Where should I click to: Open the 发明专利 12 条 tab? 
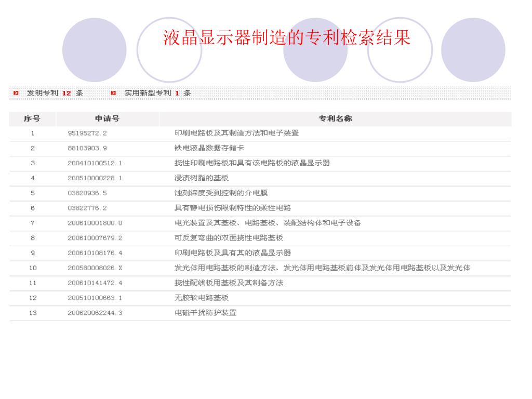[x=55, y=93]
